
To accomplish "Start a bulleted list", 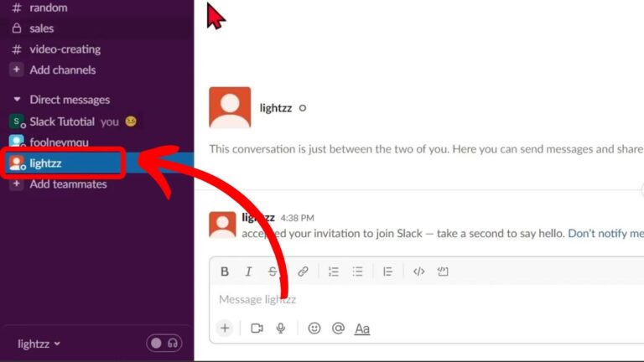I will (x=357, y=271).
